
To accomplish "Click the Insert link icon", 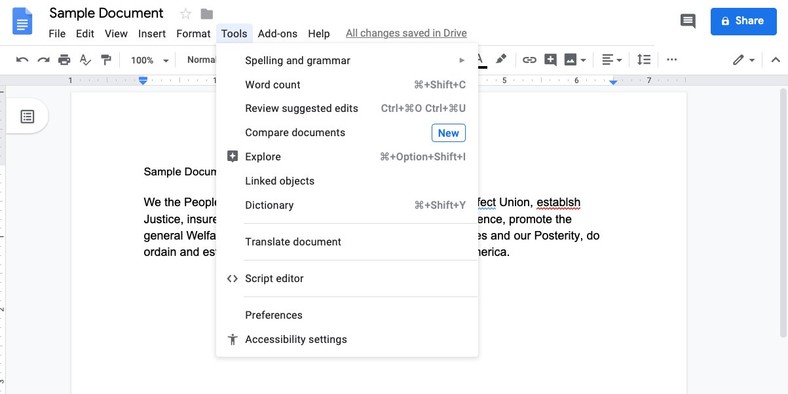I will tap(529, 60).
